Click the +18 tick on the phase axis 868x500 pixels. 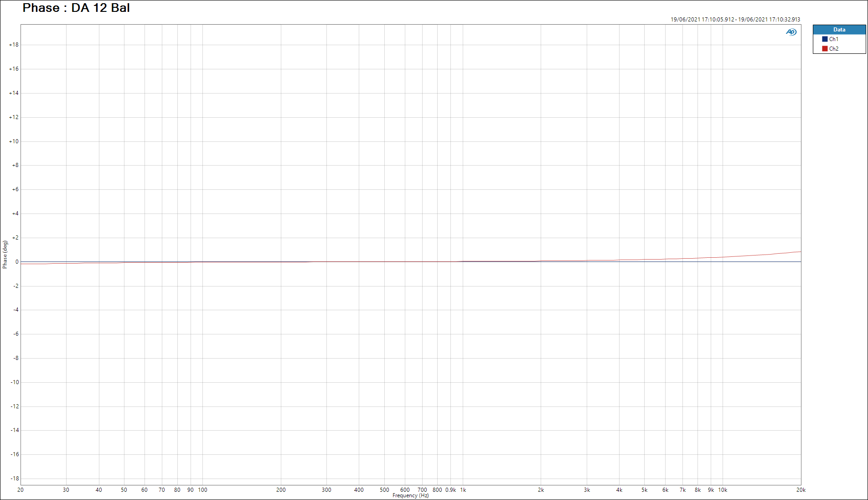point(14,45)
